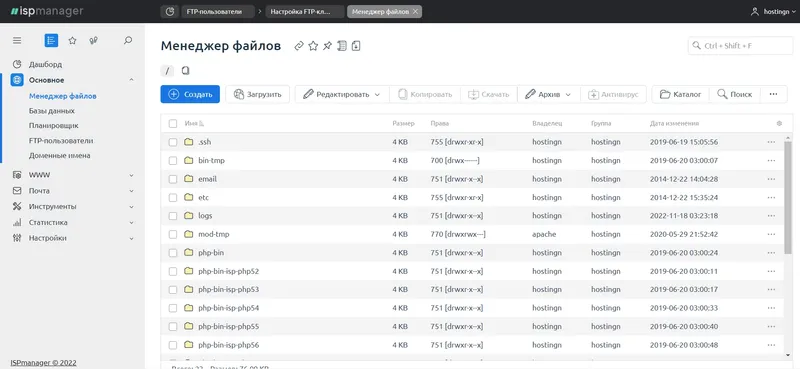This screenshot has width=800, height=369.
Task: Check the etc folder checkbox
Action: tap(173, 198)
